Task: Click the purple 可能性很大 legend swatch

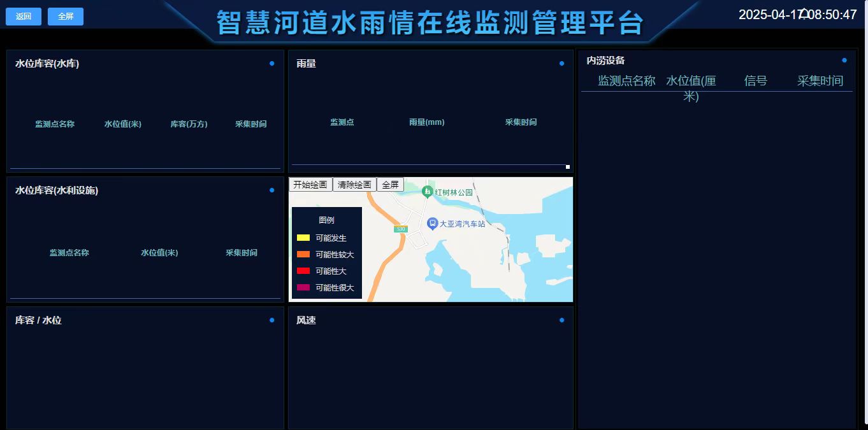Action: pyautogui.click(x=303, y=287)
